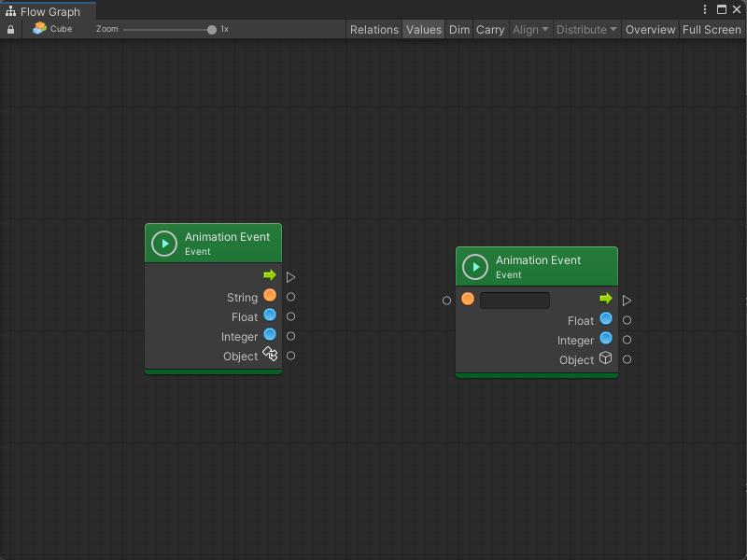Click the right node's play event icon

coord(475,267)
